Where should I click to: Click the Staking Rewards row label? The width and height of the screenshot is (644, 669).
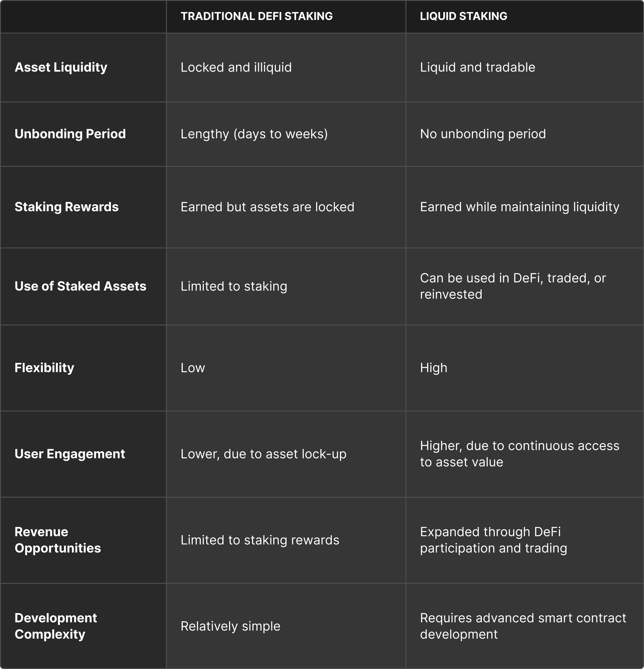pyautogui.click(x=67, y=207)
